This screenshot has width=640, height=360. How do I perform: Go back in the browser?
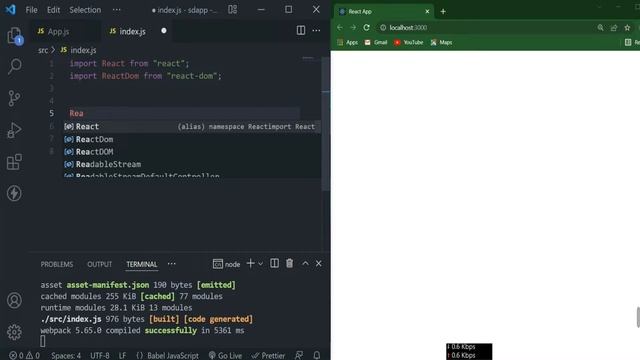(x=340, y=27)
